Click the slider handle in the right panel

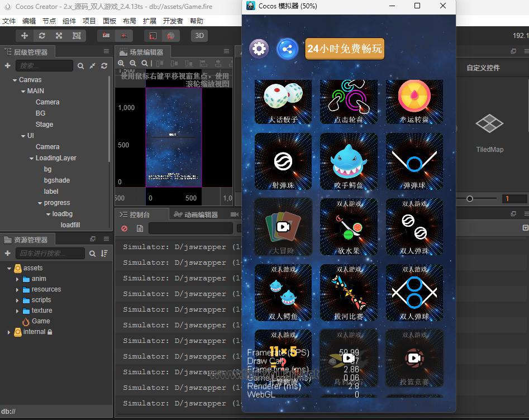coord(470,199)
